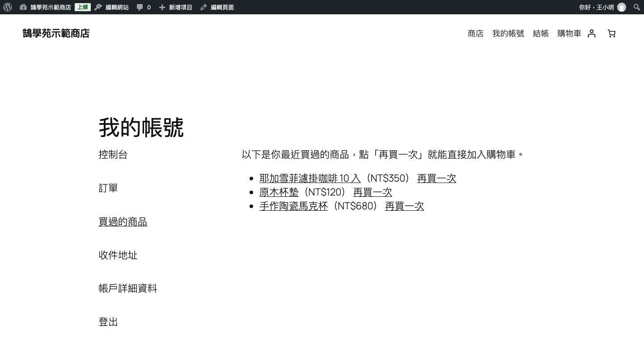Screen dimensions: 644x349
Task: Choose 編輯頁面 in the admin bar
Action: [217, 7]
